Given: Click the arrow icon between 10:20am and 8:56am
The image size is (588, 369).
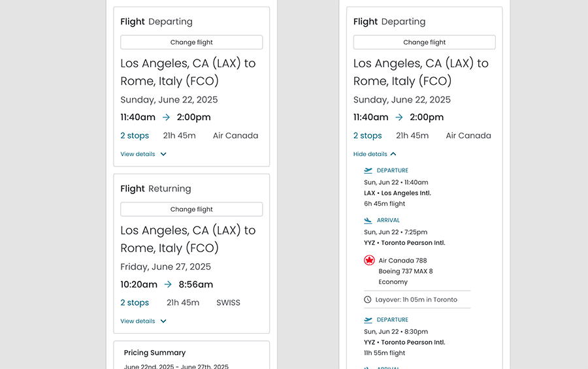Looking at the screenshot, I should click(168, 285).
